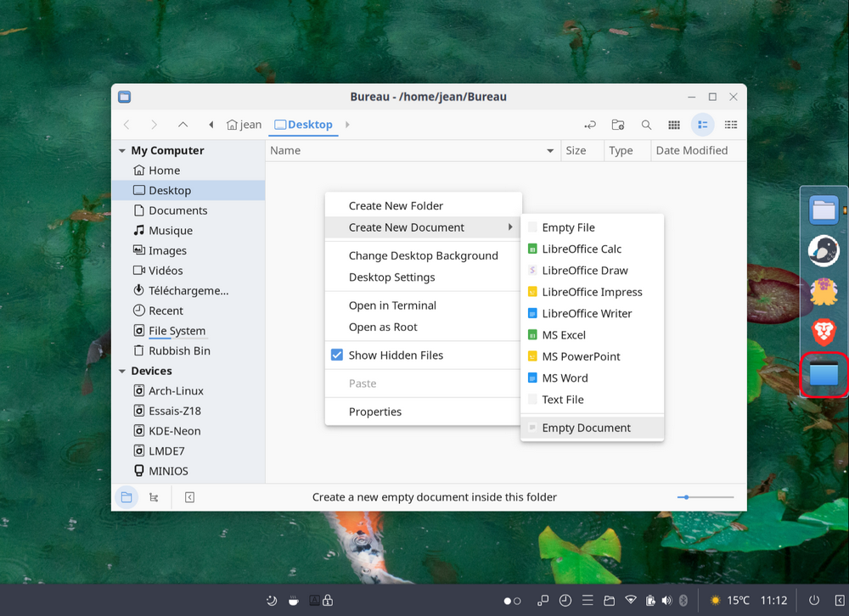Hide the sidebar using collapse icon
This screenshot has width=849, height=616.
click(189, 497)
